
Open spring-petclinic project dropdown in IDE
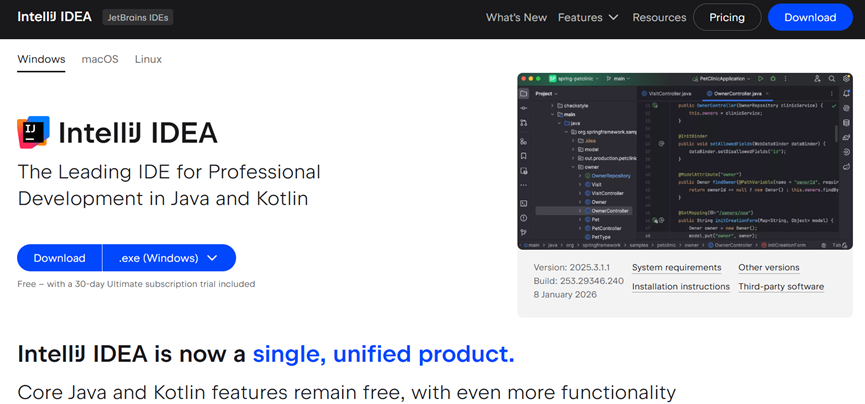click(574, 78)
